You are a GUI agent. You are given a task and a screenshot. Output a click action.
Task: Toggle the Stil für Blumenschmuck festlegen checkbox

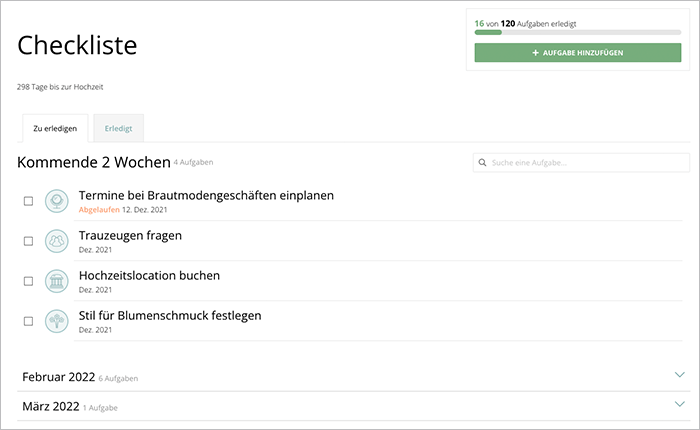point(28,321)
